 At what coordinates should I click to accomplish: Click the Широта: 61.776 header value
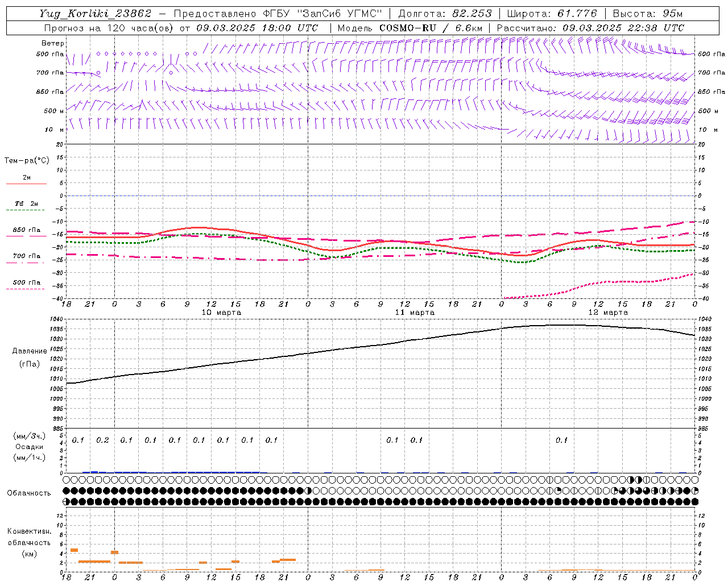click(x=552, y=14)
